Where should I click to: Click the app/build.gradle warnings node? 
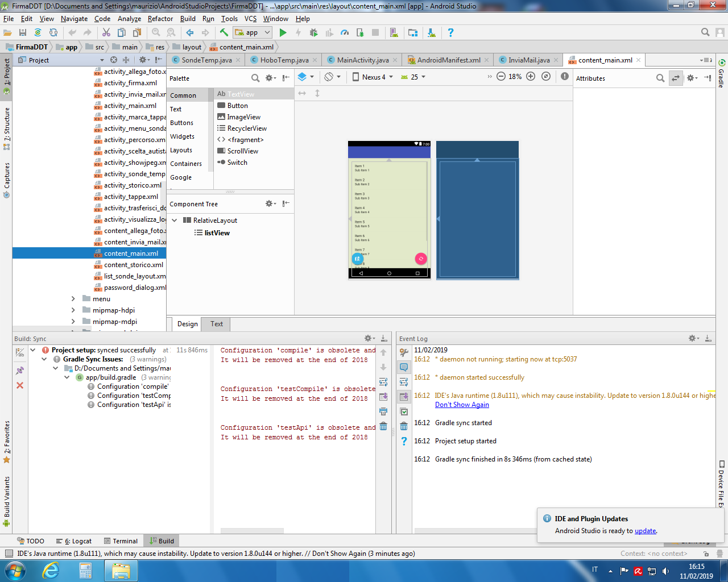point(123,377)
